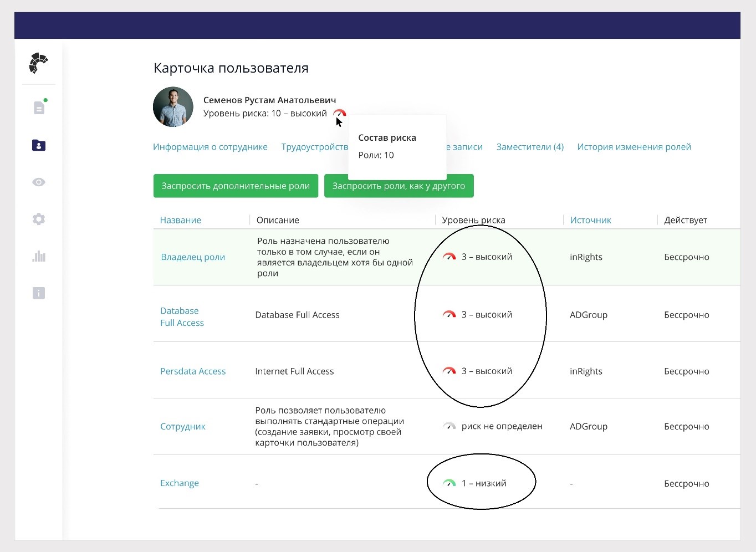Open the bar chart reports icon
The image size is (756, 552).
pos(39,256)
